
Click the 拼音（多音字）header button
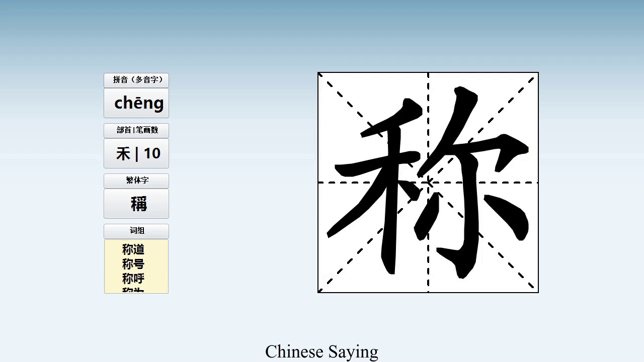[136, 80]
